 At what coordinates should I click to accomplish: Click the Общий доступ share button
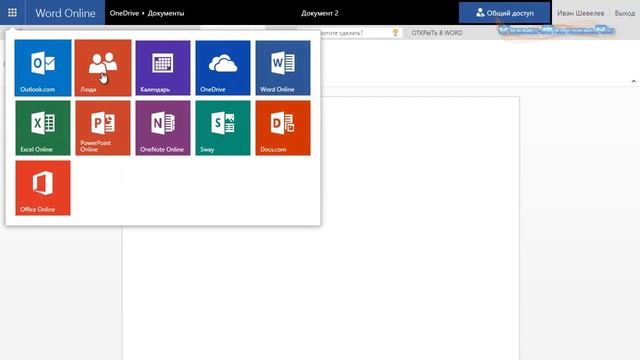tap(504, 13)
